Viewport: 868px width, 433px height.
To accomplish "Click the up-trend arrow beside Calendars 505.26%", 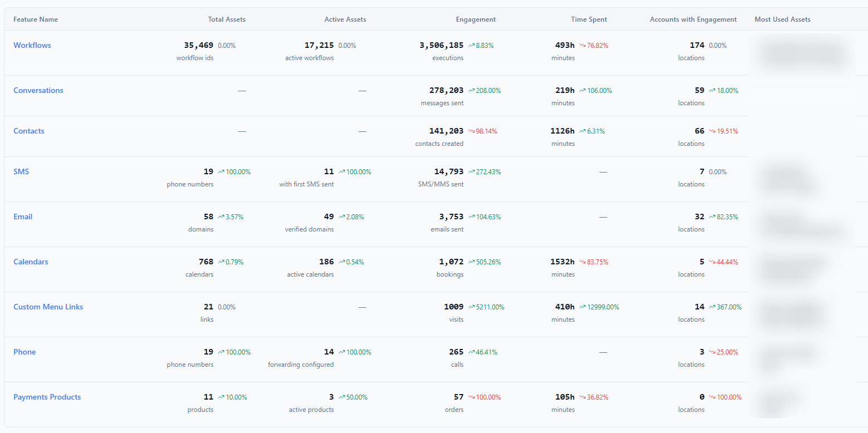I will point(472,262).
